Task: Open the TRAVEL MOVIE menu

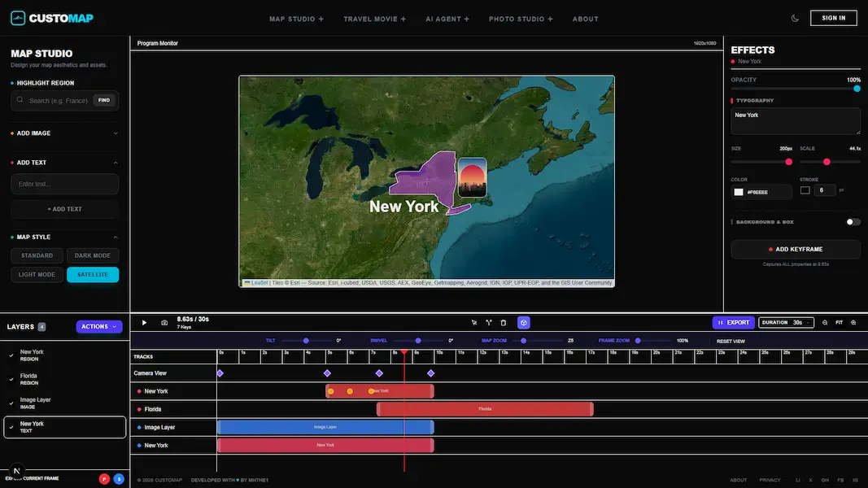Action: click(x=374, y=18)
